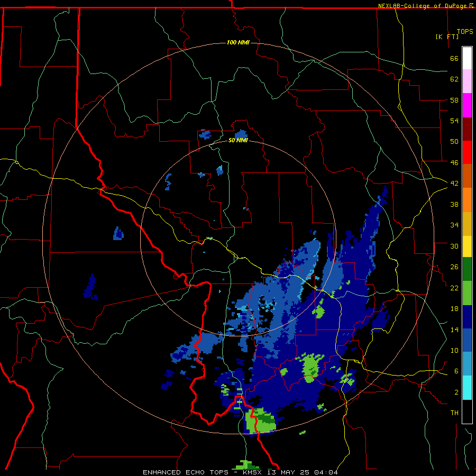
Task: Click the TH legend label
Action: click(454, 413)
